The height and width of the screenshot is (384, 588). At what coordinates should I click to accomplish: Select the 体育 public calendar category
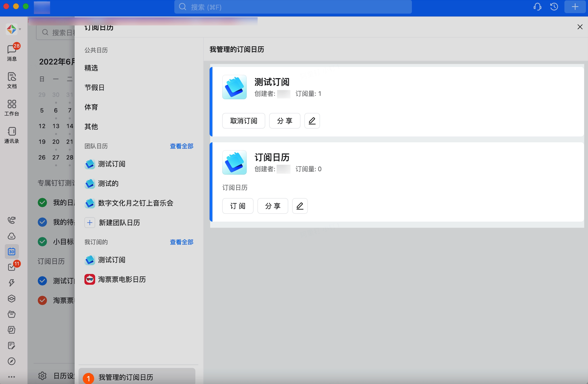[x=91, y=107]
